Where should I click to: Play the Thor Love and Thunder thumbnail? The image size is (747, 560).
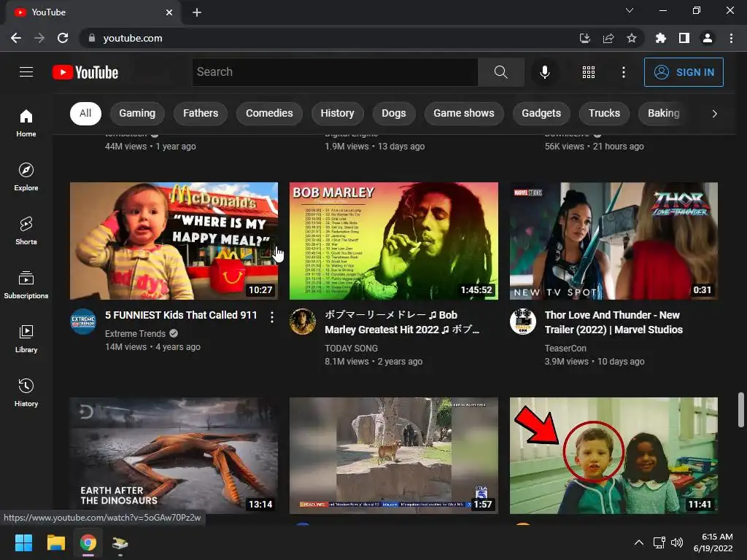[x=614, y=241]
